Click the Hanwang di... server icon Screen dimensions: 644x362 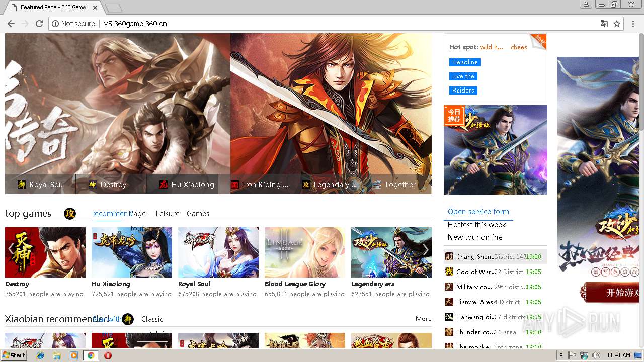click(x=449, y=317)
